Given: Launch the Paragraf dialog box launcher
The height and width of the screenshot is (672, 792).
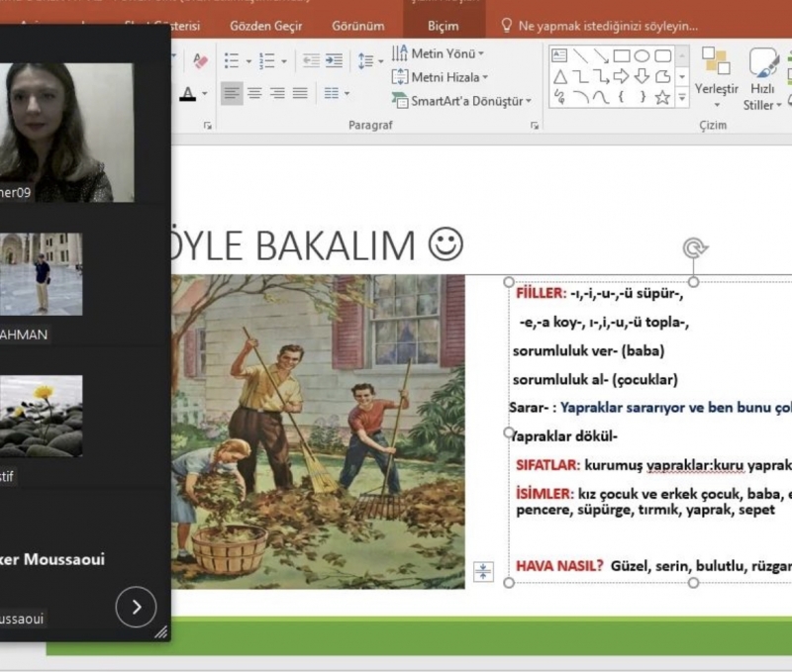Looking at the screenshot, I should coord(535,126).
